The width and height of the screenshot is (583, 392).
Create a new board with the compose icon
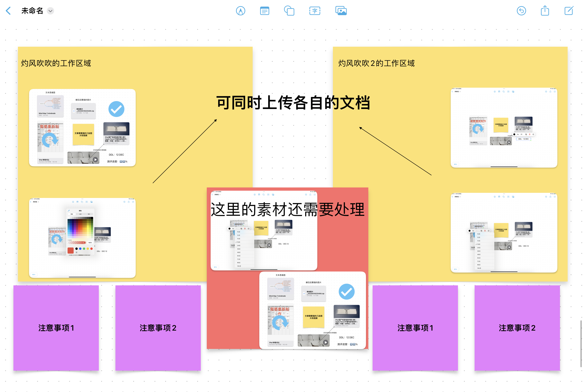pyautogui.click(x=569, y=11)
